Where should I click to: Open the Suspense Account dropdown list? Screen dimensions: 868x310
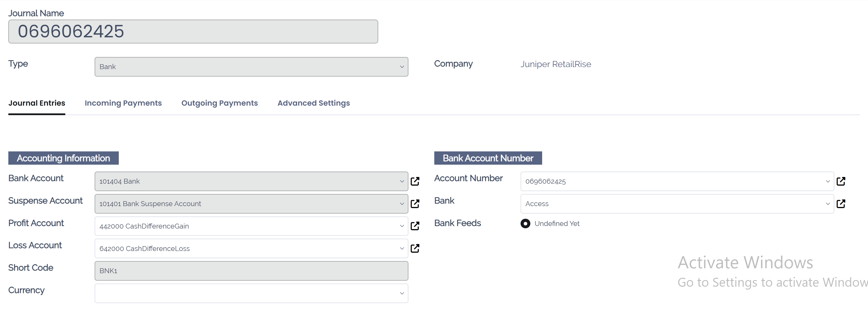click(402, 204)
